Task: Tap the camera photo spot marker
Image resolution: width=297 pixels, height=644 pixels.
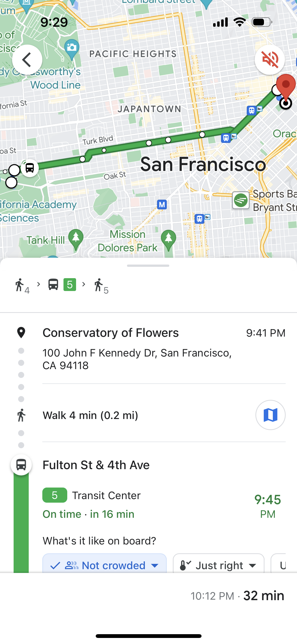Action: 72,47
